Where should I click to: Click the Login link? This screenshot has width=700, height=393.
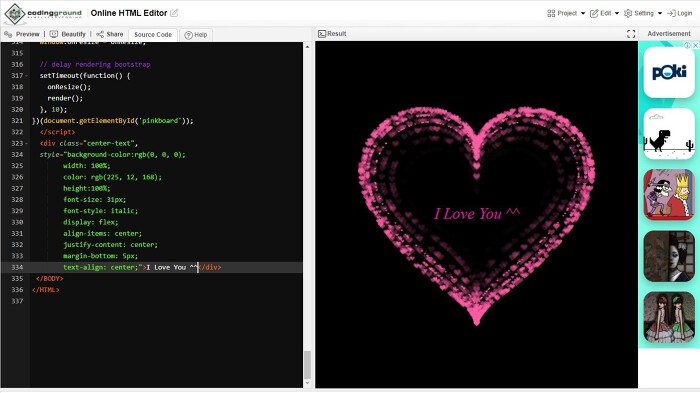click(x=679, y=13)
